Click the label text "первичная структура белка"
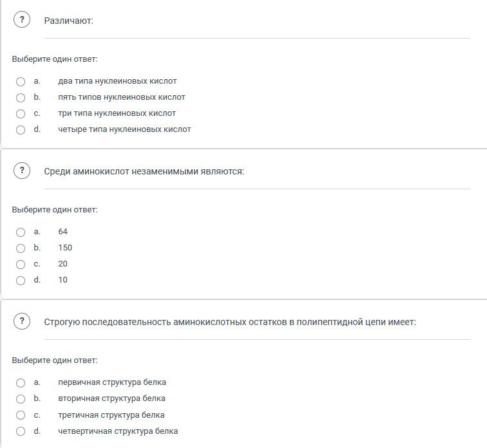Viewport: 487px width, 448px height. [x=112, y=382]
